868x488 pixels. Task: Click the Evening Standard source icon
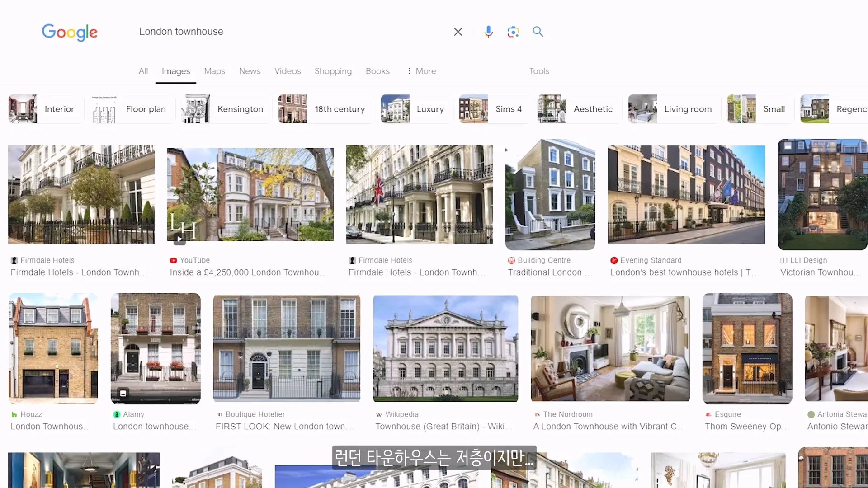(614, 260)
